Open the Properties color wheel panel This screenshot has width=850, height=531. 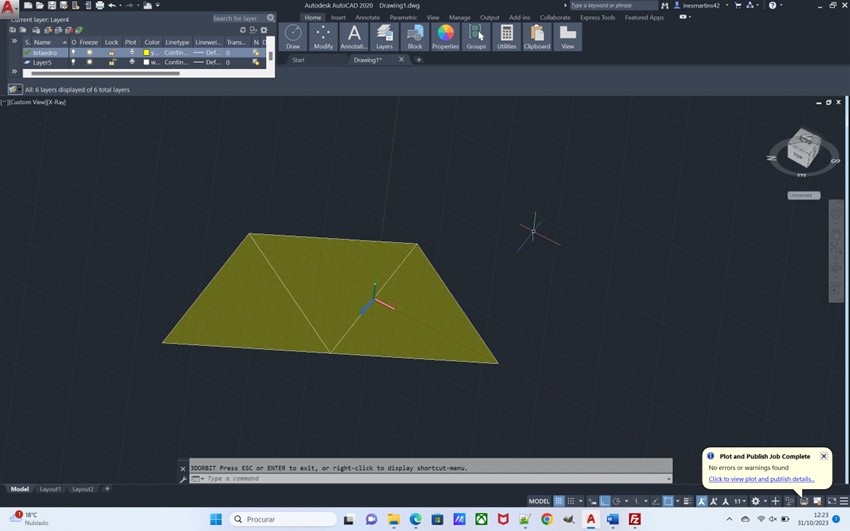[446, 37]
